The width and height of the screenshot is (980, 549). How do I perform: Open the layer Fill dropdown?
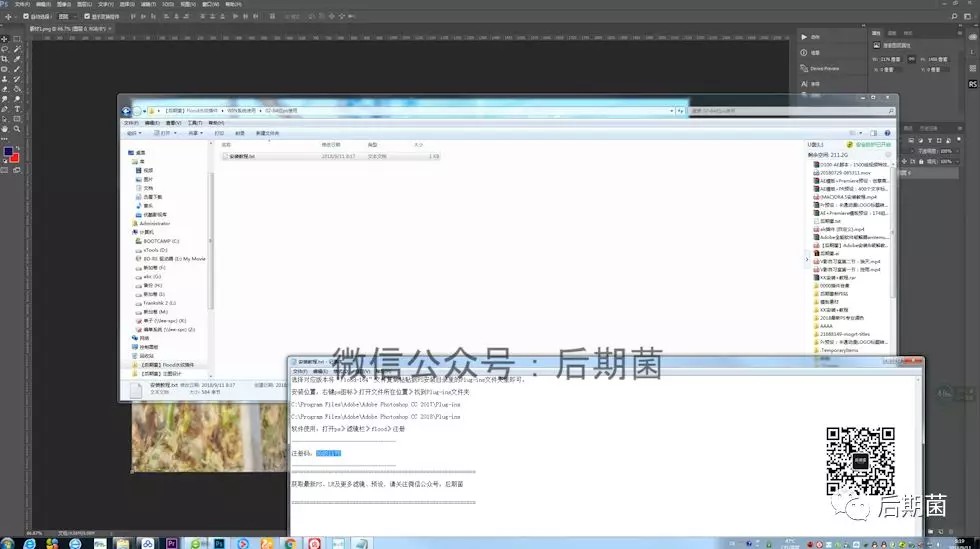957,161
